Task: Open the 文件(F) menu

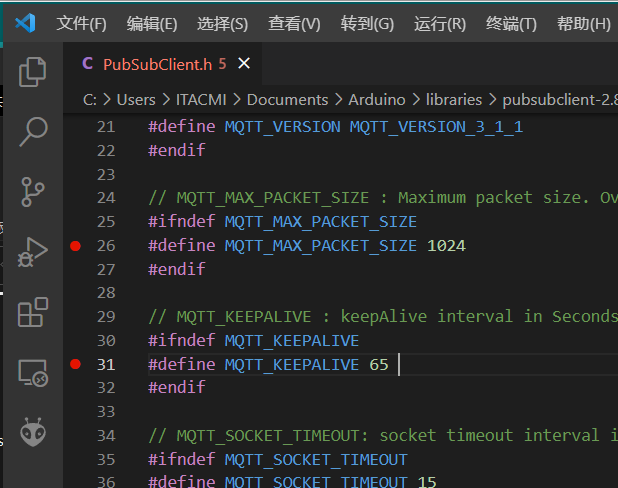Action: [x=82, y=23]
